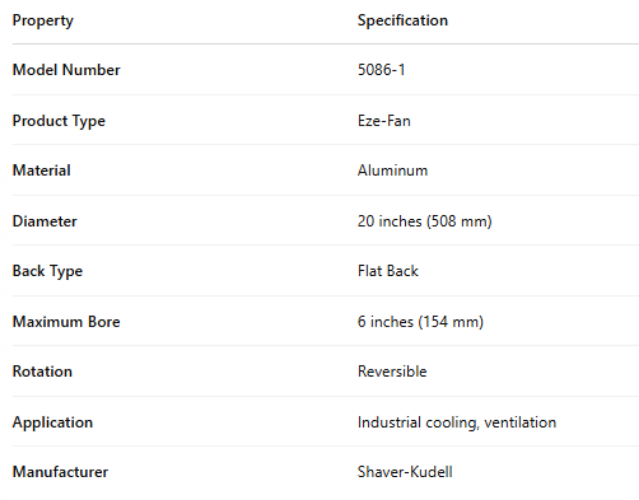The image size is (639, 500).
Task: Click the Property column header
Action: 43,20
